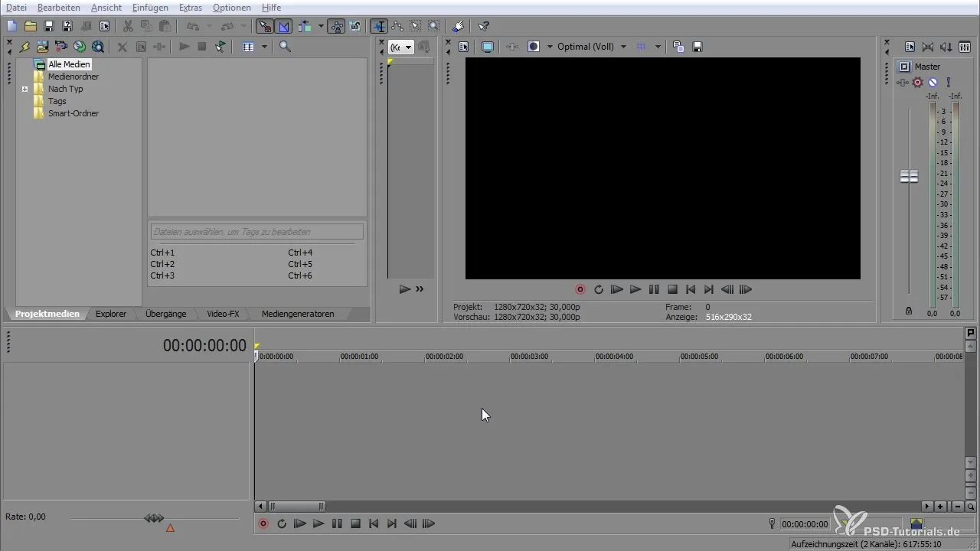Open the Bearbeiten menu
The height and width of the screenshot is (551, 980).
pos(58,8)
